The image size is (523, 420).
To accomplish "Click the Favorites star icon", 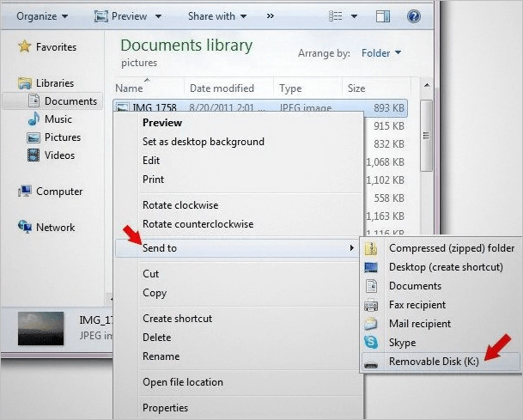I will pyautogui.click(x=24, y=47).
